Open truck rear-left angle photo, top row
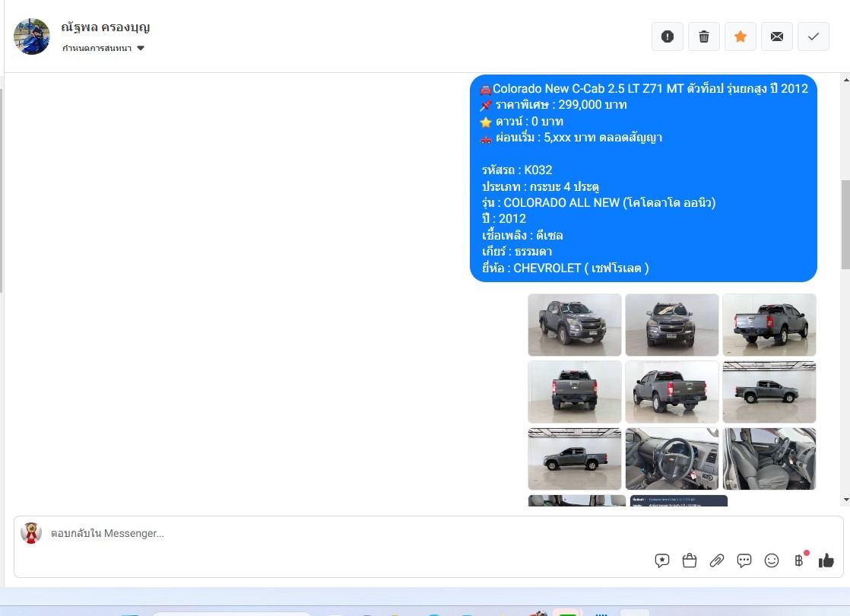Viewport: 850px width, 616px height. click(x=769, y=325)
